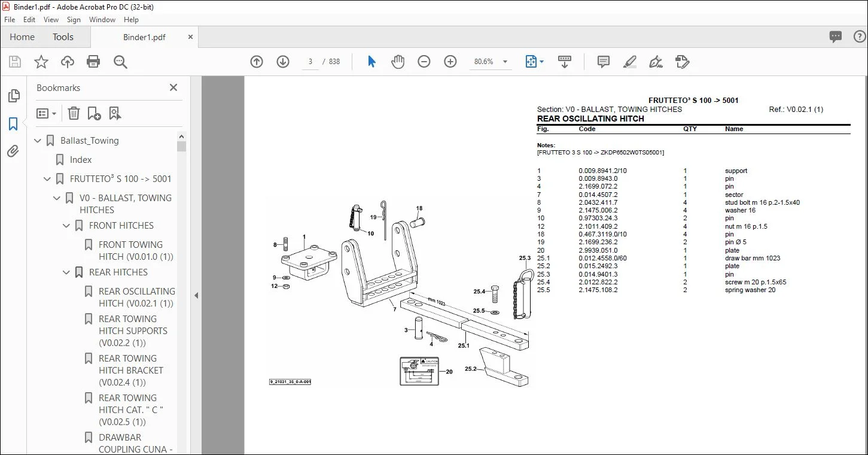This screenshot has width=868, height=455.
Task: Open the fit page options button
Action: click(x=534, y=62)
